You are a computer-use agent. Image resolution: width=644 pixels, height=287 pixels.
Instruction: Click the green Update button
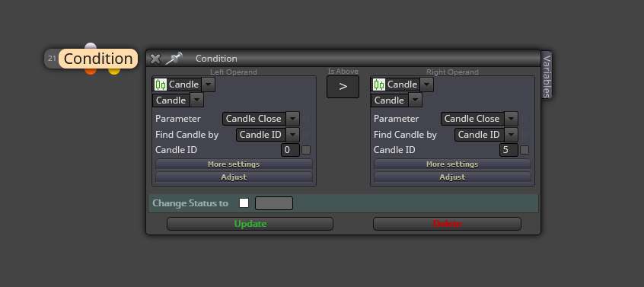250,224
